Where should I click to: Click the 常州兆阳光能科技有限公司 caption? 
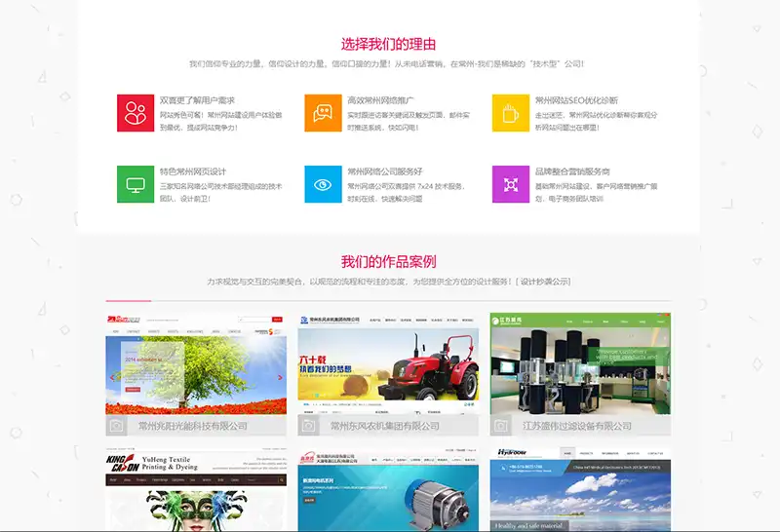[193, 426]
